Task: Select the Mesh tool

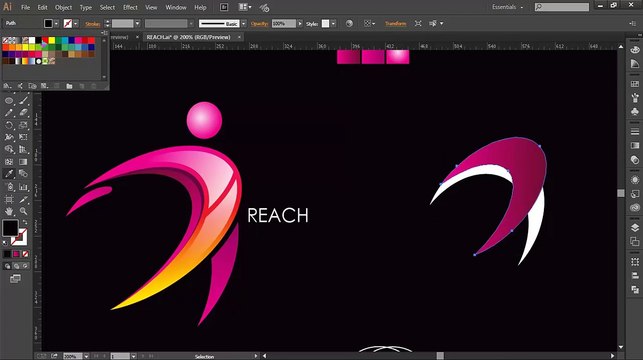Action: coord(9,162)
